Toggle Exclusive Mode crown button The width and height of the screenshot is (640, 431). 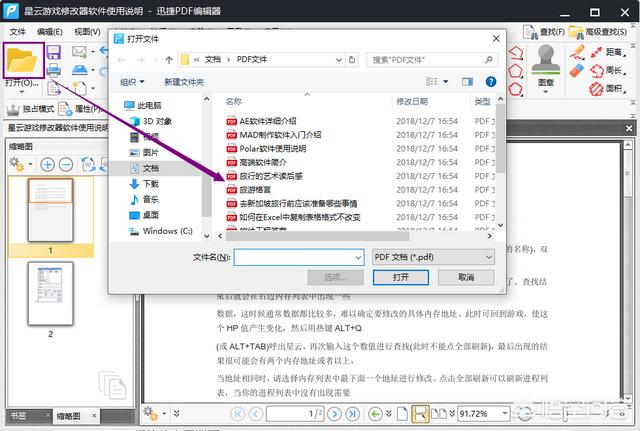[30, 109]
